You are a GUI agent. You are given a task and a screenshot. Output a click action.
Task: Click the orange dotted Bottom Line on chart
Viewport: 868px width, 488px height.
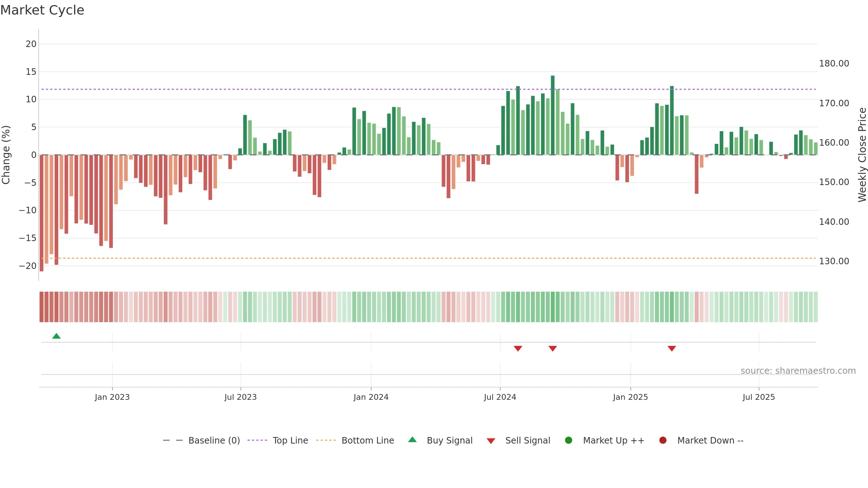coord(429,258)
